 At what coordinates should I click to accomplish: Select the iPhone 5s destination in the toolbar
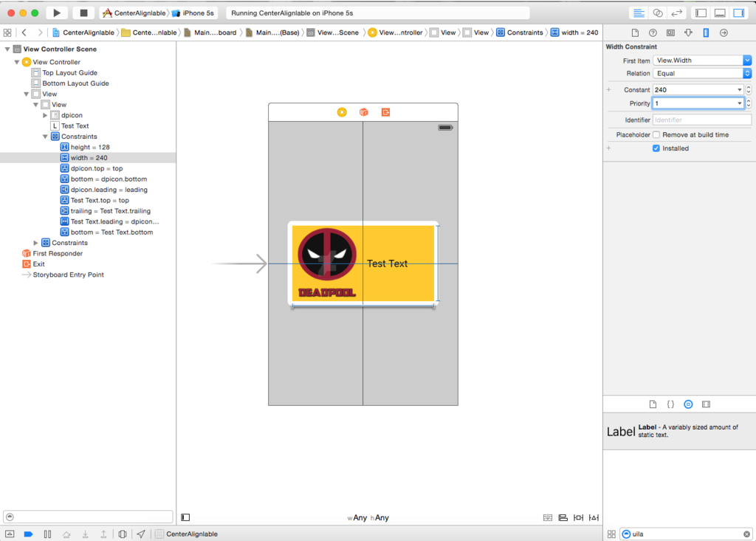(x=193, y=13)
